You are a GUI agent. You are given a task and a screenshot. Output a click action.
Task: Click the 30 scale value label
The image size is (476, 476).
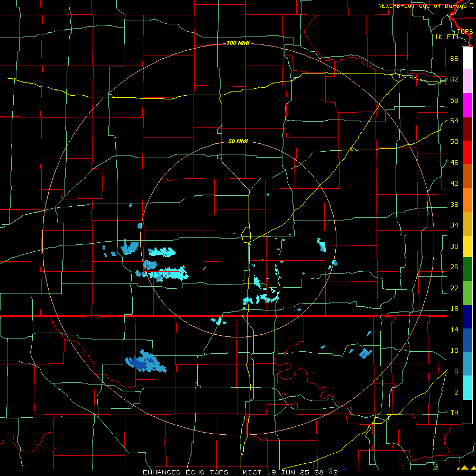coord(454,246)
